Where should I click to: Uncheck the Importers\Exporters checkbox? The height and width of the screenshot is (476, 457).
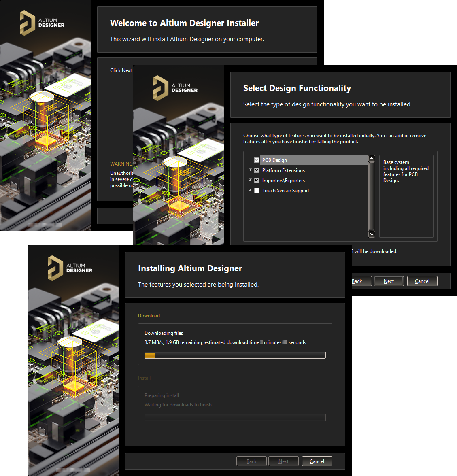click(257, 181)
